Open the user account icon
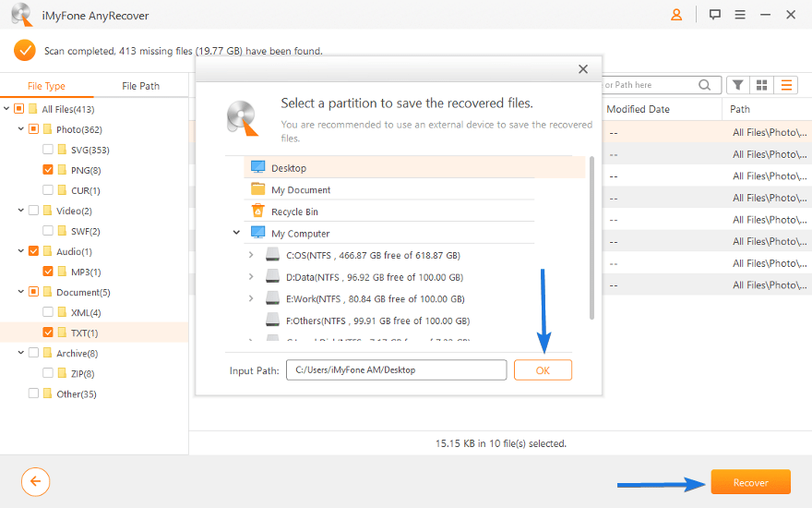Screen dimensions: 812x508 tap(676, 15)
